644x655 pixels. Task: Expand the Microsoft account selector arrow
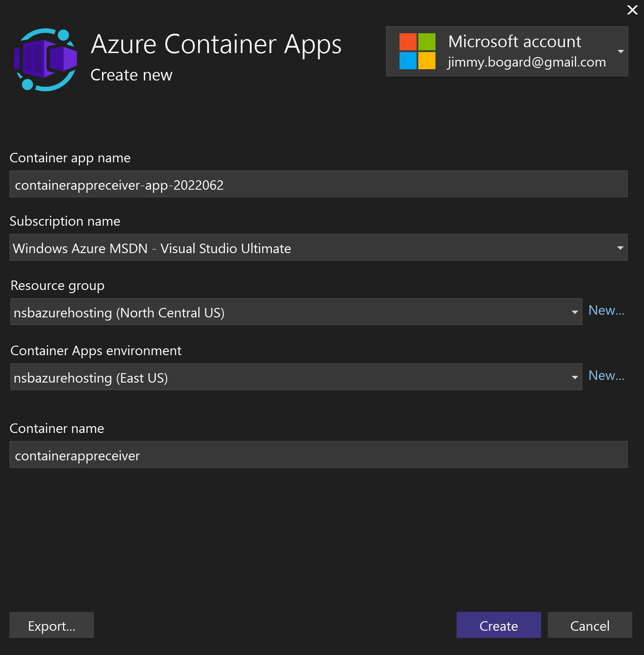(x=621, y=51)
